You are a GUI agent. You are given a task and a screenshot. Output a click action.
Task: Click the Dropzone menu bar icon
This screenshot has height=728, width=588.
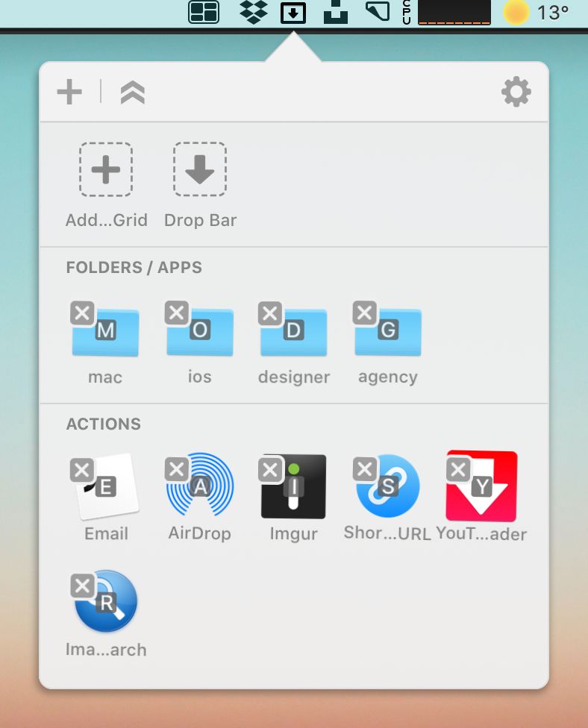point(293,13)
